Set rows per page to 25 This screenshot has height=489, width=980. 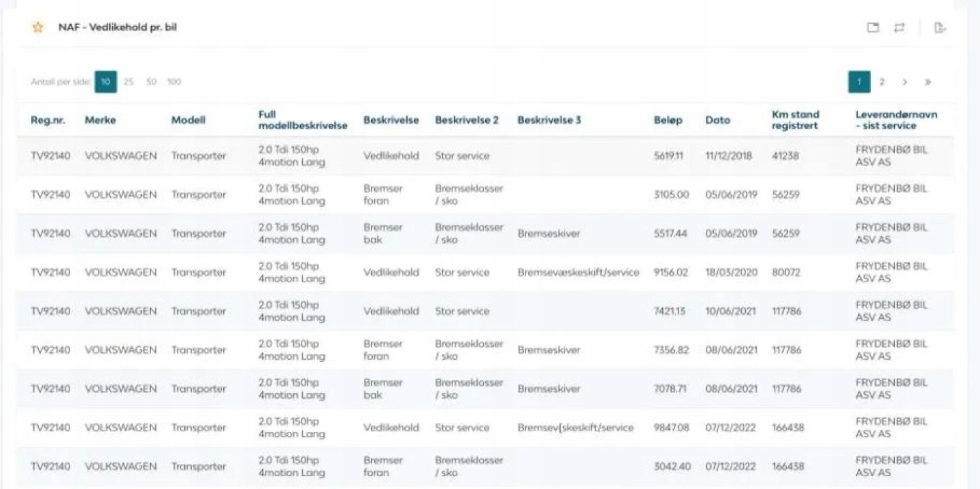pyautogui.click(x=129, y=82)
